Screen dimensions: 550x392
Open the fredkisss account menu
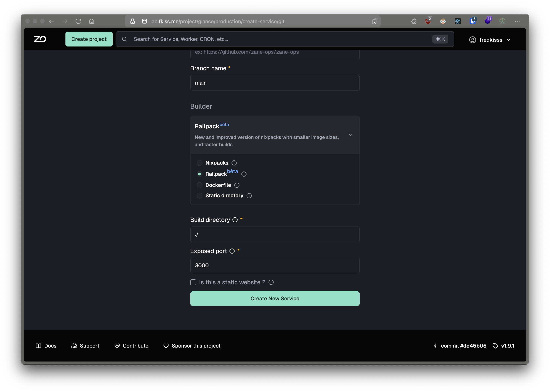coord(490,40)
